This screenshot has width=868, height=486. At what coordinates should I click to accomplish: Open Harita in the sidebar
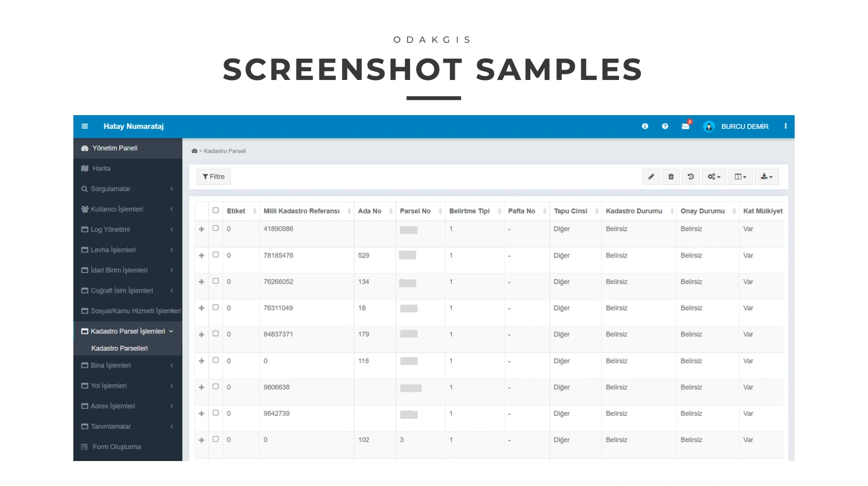click(101, 169)
